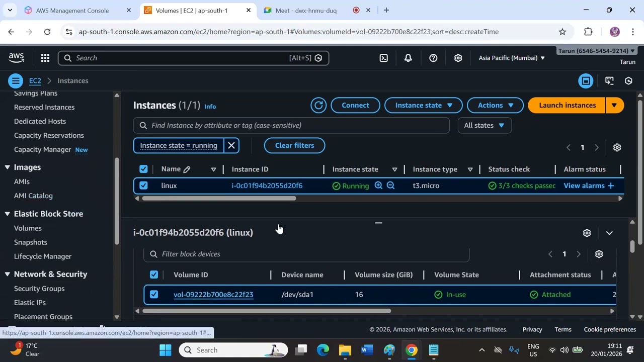Open instance details panel settings gear
The image size is (644, 362).
coord(587,233)
